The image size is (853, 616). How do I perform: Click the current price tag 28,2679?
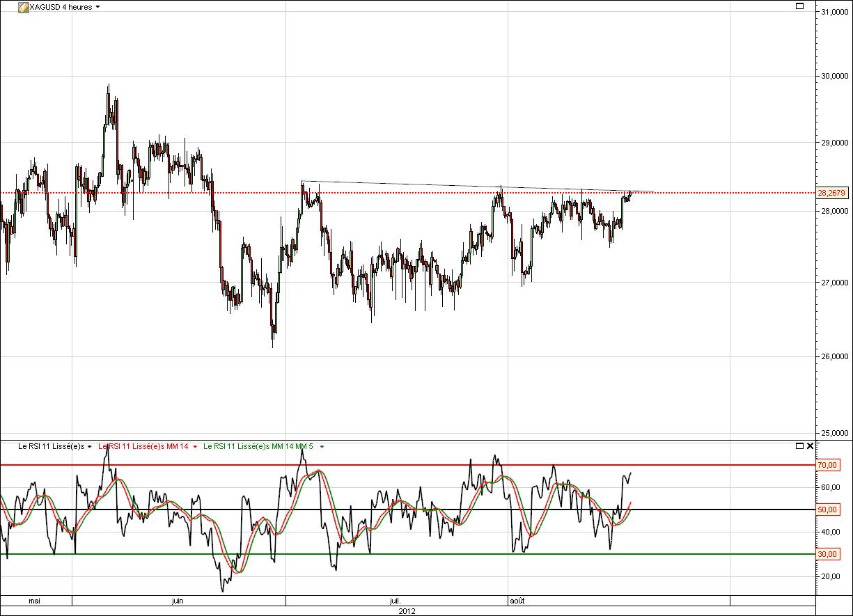click(x=831, y=193)
